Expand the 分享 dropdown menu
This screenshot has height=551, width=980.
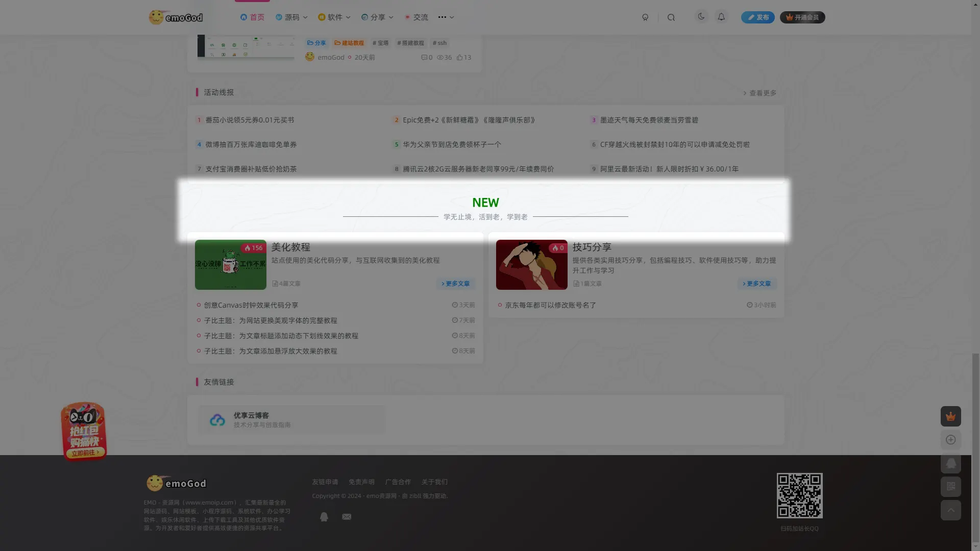point(377,17)
